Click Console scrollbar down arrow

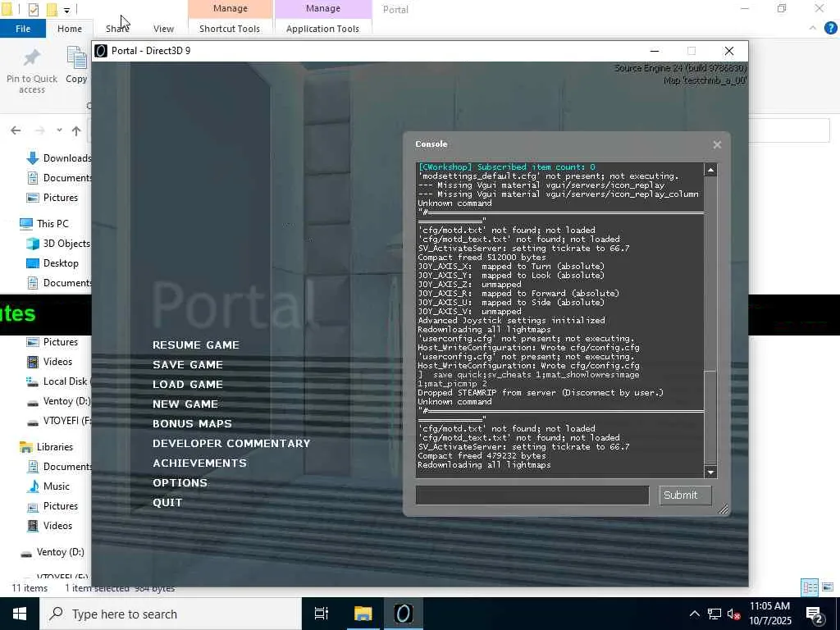710,472
